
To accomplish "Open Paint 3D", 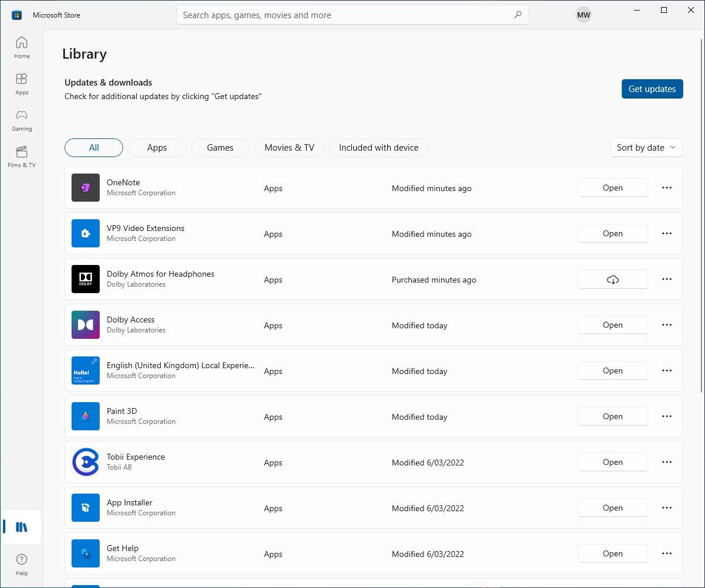I will click(x=612, y=417).
